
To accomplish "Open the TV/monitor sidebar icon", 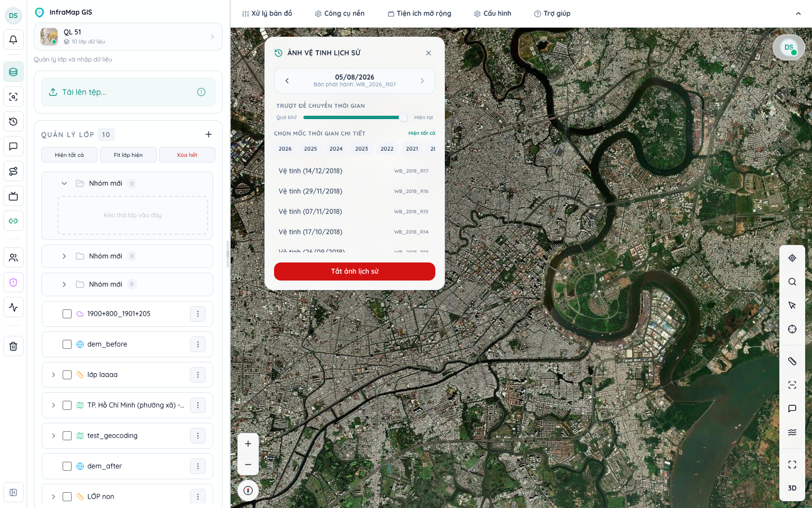I will click(14, 196).
